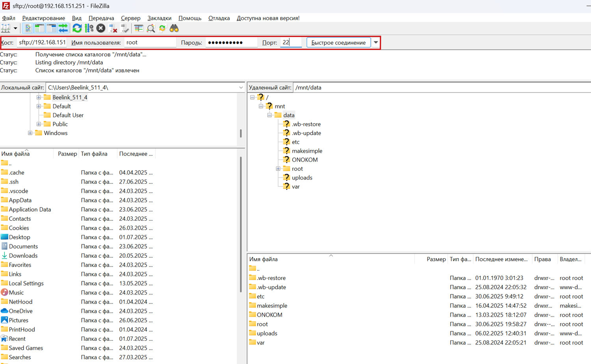
Task: Click the Пароль field
Action: [231, 42]
